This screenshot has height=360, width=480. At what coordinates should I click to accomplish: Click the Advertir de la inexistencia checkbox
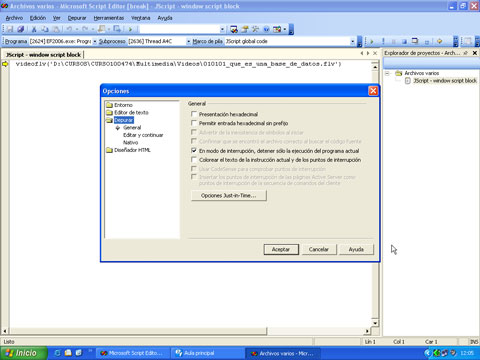tap(194, 132)
